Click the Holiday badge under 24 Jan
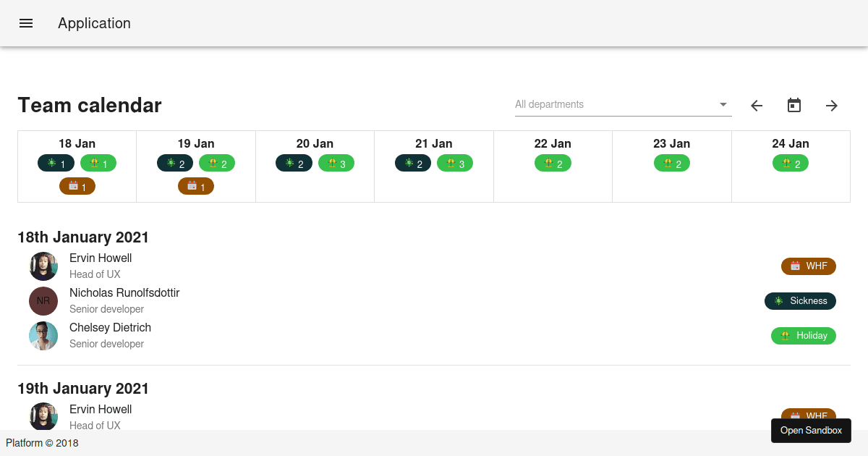Image resolution: width=868 pixels, height=456 pixels. pyautogui.click(x=790, y=163)
